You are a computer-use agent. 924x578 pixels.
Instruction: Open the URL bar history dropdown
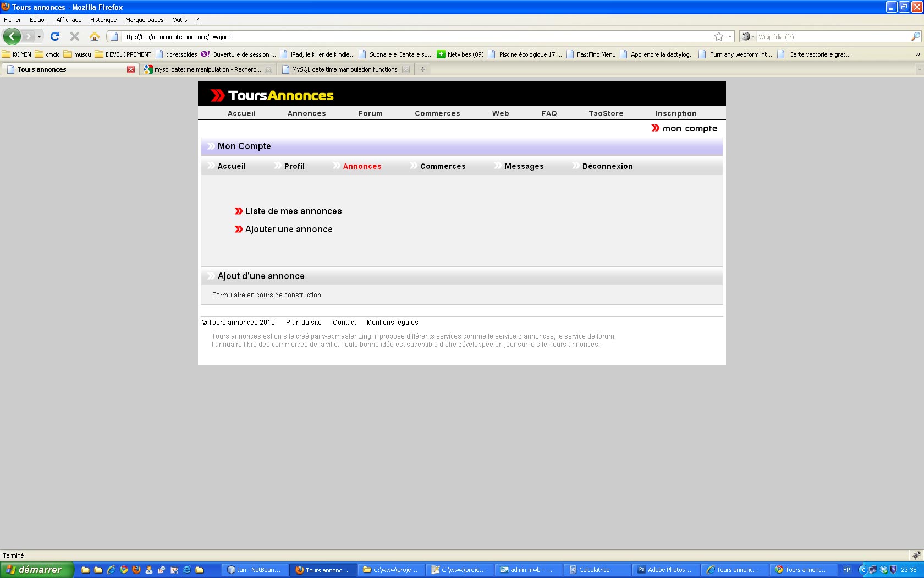tap(730, 37)
